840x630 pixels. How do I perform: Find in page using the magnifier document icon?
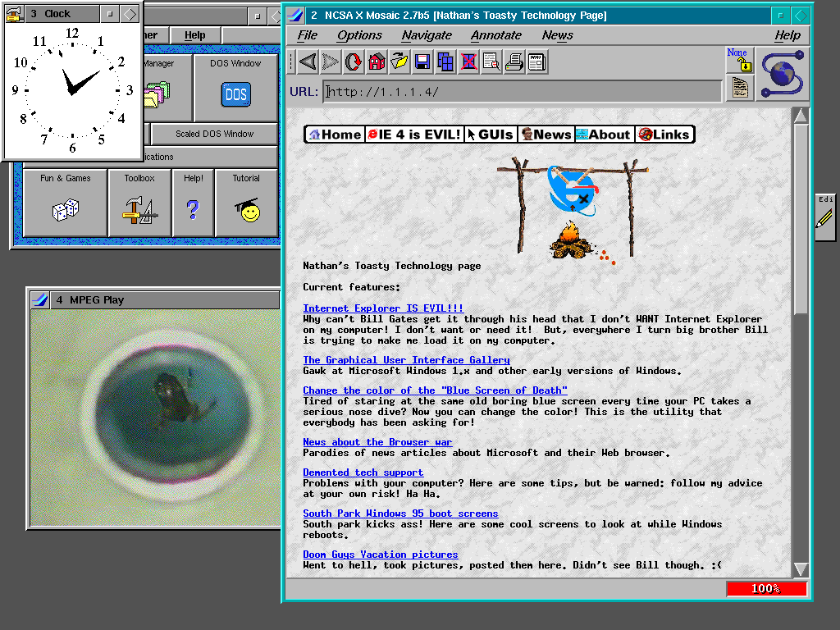492,62
